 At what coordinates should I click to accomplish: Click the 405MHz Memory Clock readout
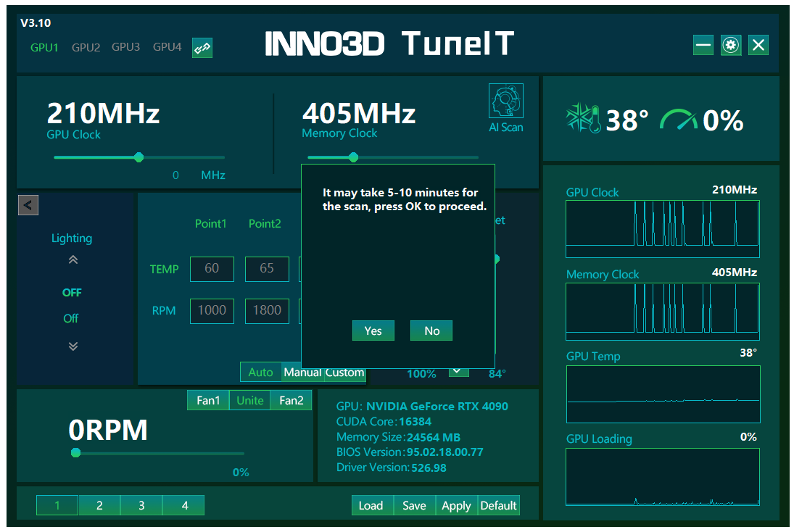click(x=359, y=113)
